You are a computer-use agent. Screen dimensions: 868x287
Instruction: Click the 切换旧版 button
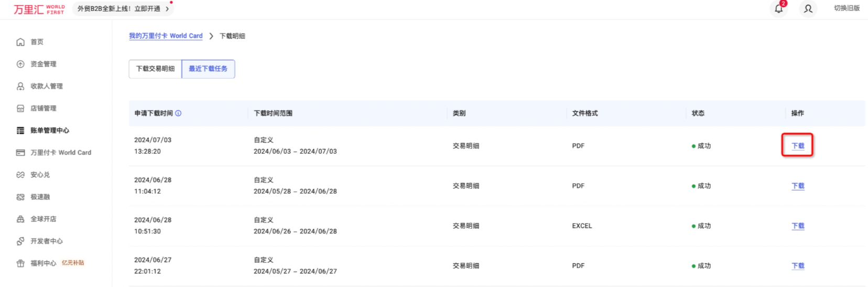(847, 8)
